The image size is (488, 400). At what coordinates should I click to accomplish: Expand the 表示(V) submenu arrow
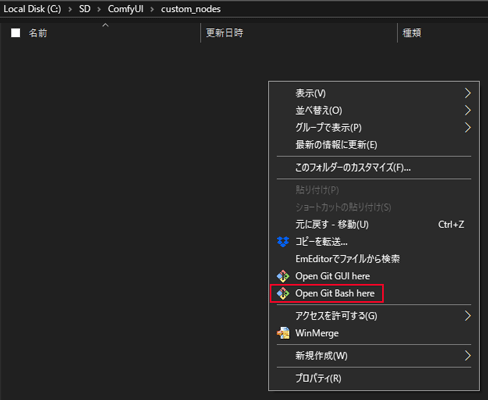(468, 93)
